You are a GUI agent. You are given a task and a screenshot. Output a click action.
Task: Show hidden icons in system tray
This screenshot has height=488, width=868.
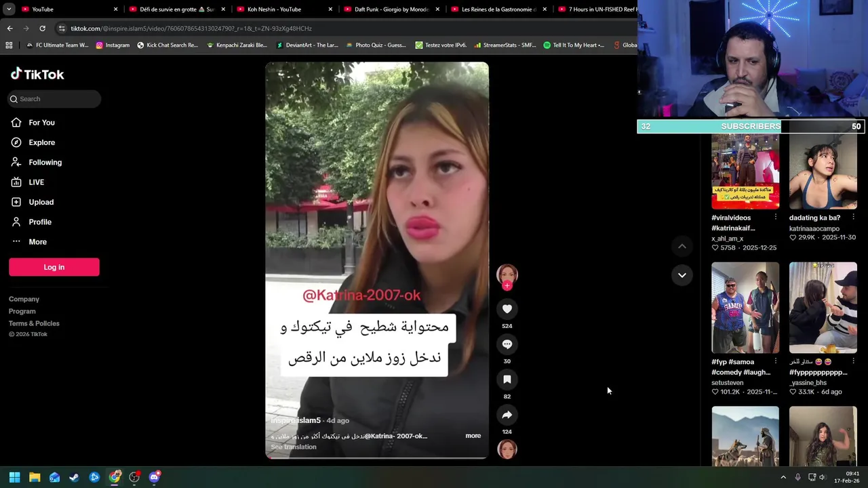(783, 477)
